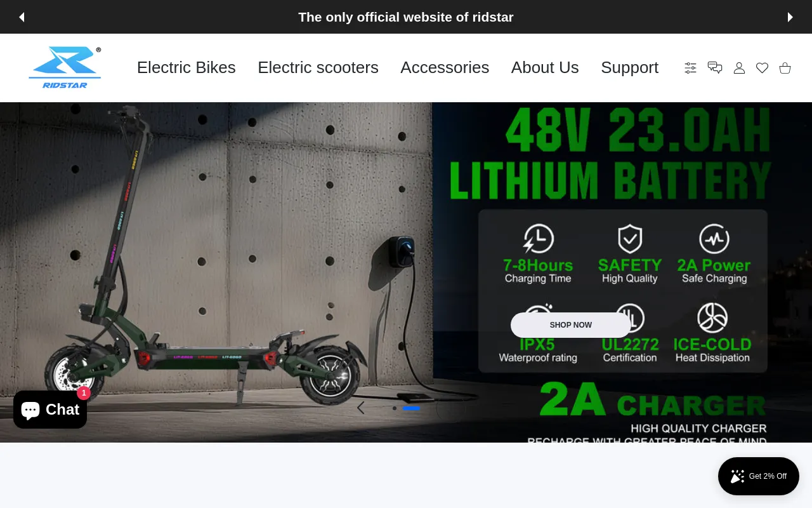Show next announcement with right arrow
Image resolution: width=812 pixels, height=508 pixels.
tap(790, 17)
